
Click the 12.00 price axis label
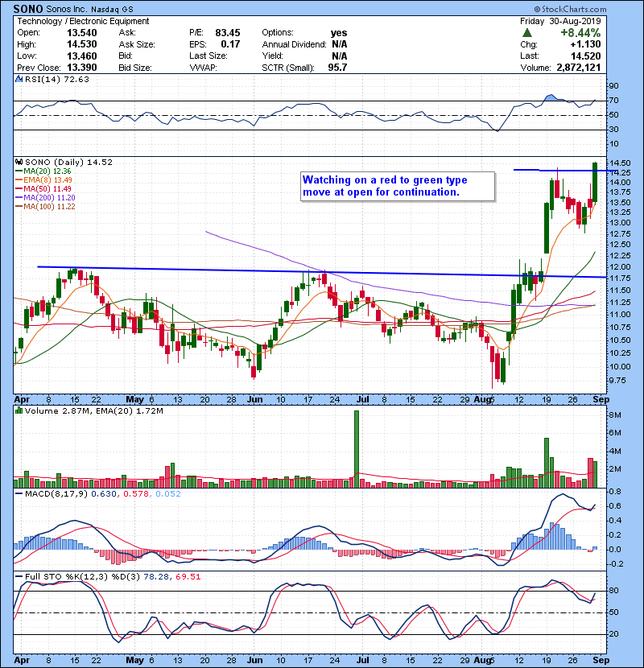[x=620, y=267]
